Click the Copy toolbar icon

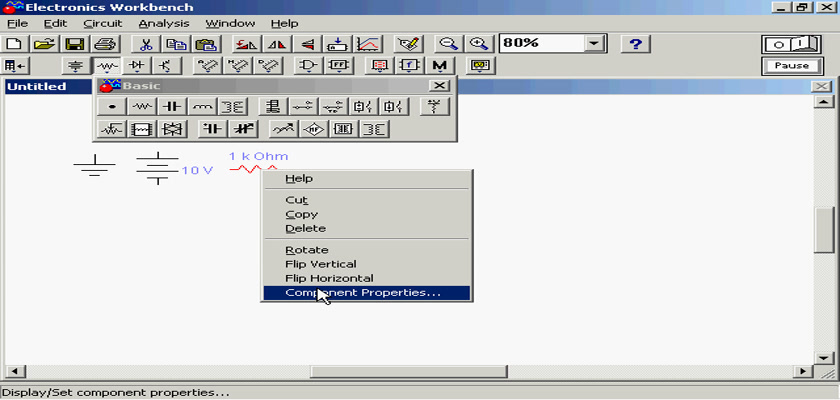(175, 44)
